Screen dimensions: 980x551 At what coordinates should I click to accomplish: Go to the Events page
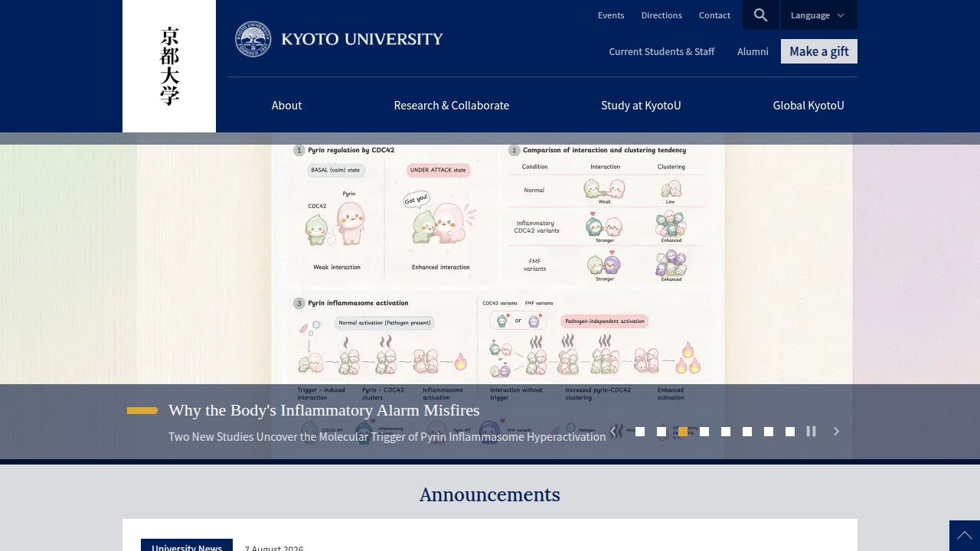tap(611, 15)
